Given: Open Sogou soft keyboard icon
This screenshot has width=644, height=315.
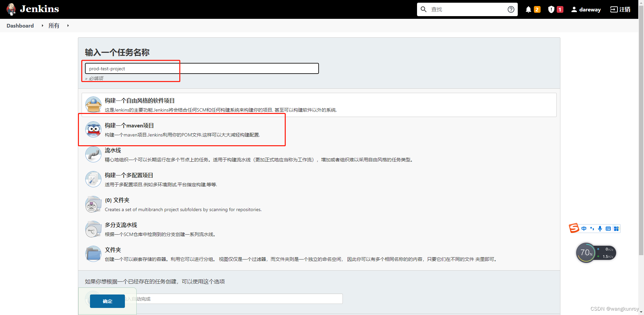Looking at the screenshot, I should [608, 229].
